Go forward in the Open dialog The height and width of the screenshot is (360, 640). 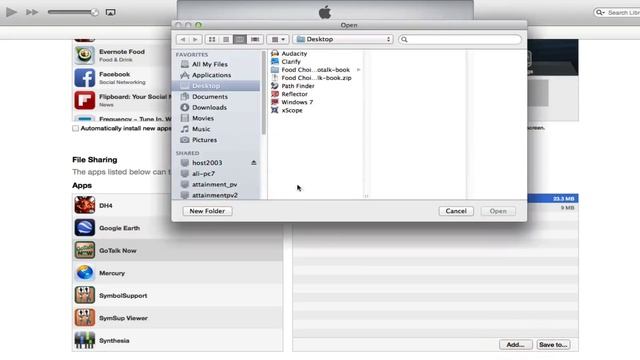(195, 39)
